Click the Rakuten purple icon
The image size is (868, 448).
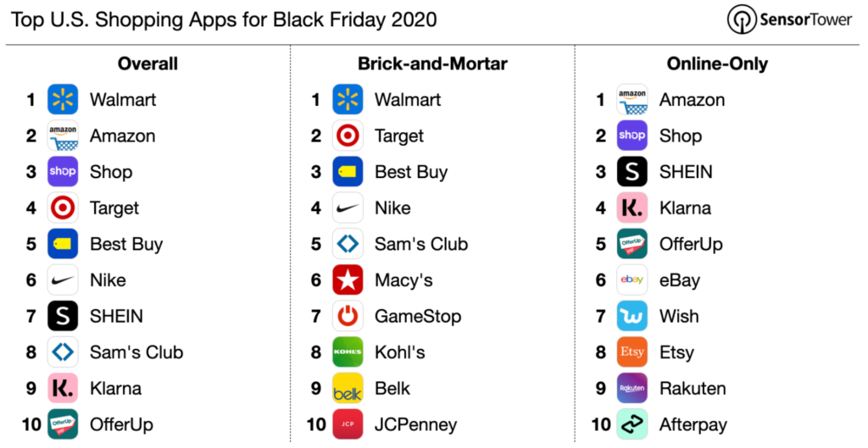pos(632,388)
